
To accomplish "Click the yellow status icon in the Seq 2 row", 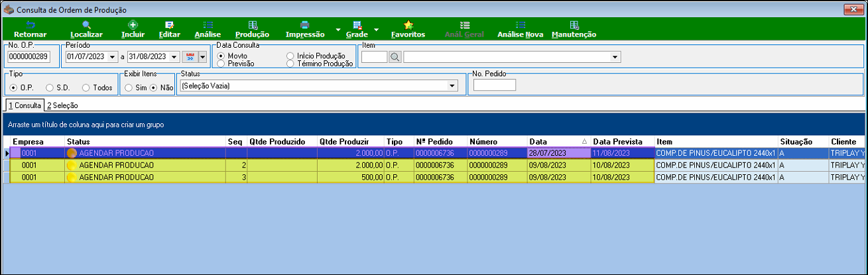I will pyautogui.click(x=72, y=165).
